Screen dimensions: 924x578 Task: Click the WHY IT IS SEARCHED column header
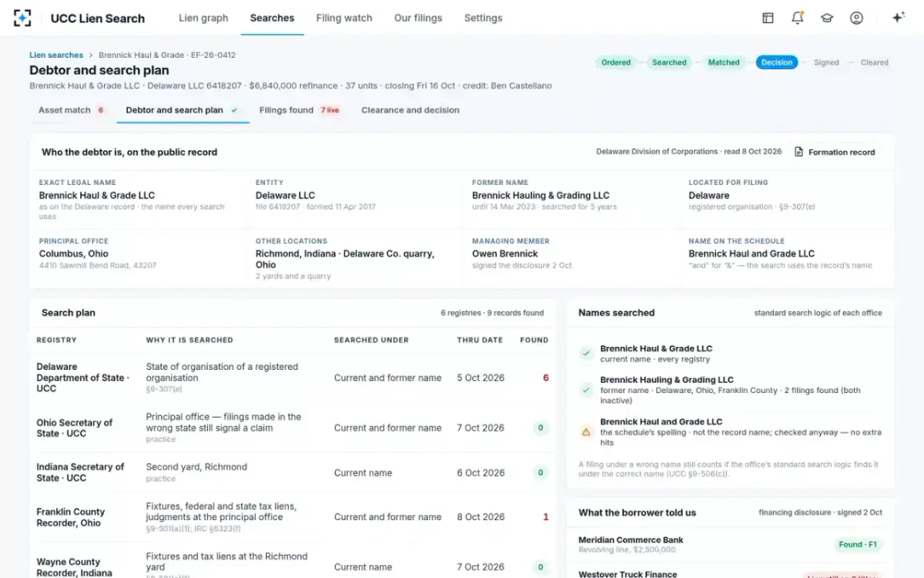click(x=189, y=340)
